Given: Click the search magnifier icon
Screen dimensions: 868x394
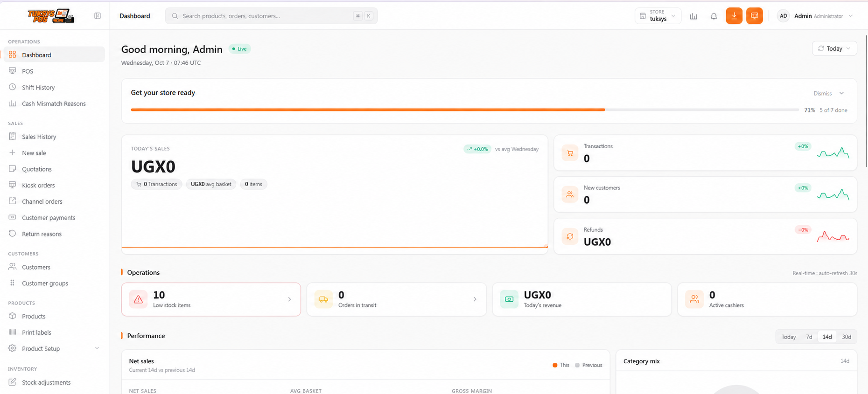Looking at the screenshot, I should point(175,16).
